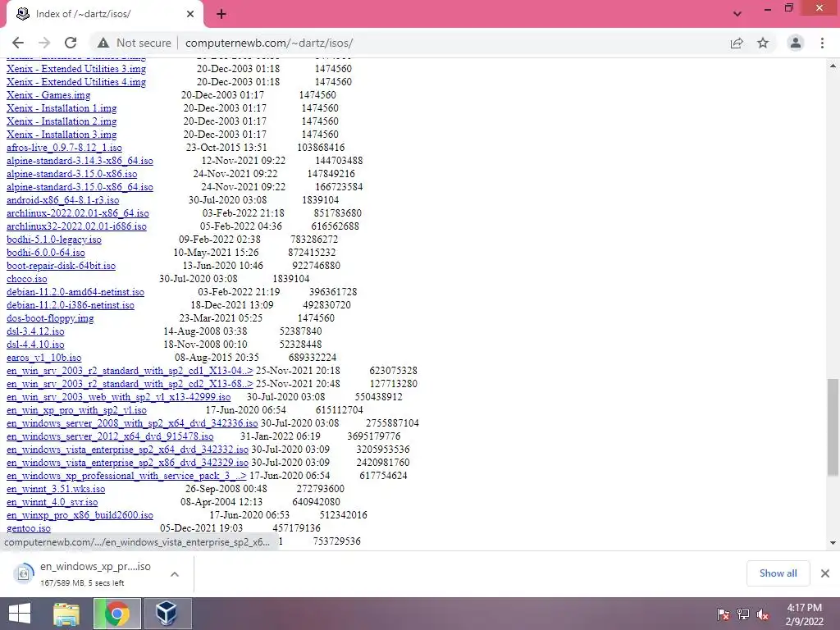This screenshot has height=630, width=840.
Task: Download 'en_win_xp_pro_with_sp2_vl.iso'
Action: 76,410
